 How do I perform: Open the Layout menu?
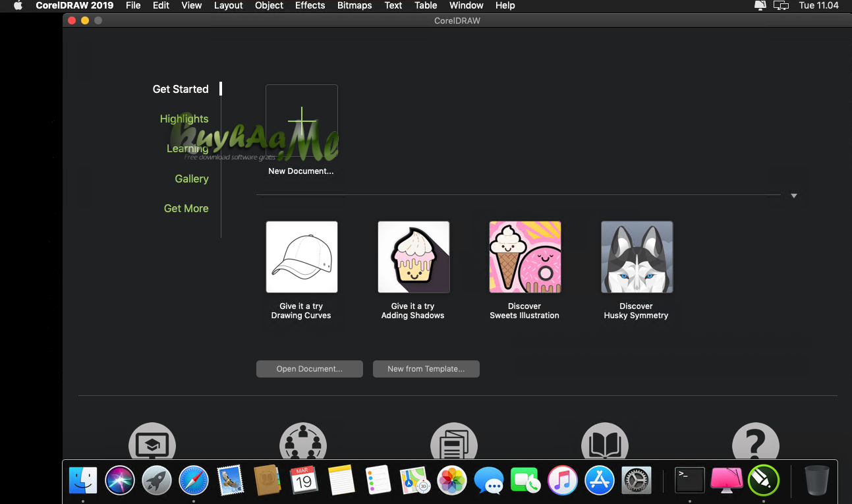pyautogui.click(x=229, y=5)
